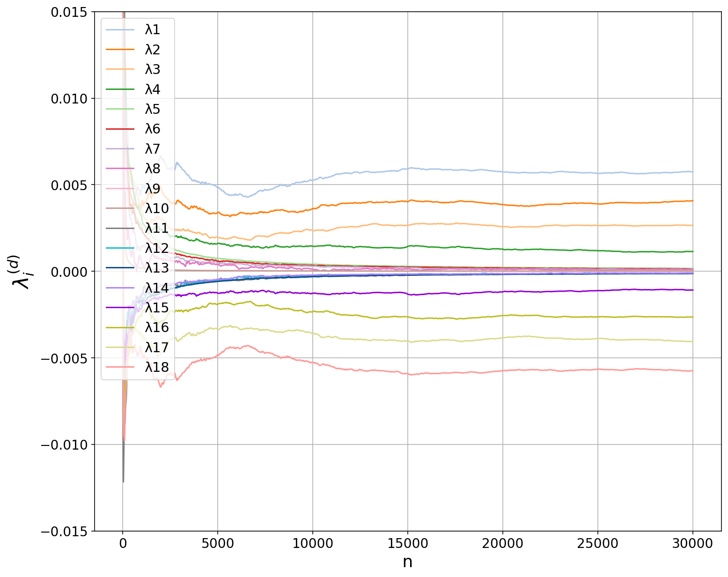Click the red λ6 legend line sample
728x577 pixels.
(120, 129)
